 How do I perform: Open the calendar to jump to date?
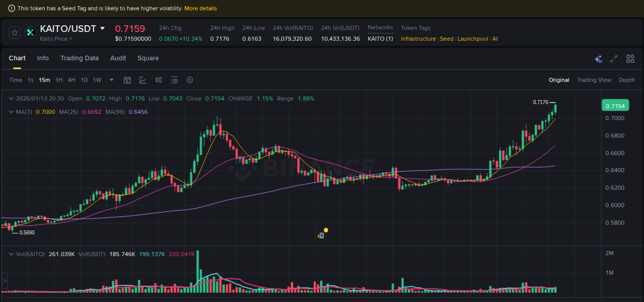coord(127,80)
